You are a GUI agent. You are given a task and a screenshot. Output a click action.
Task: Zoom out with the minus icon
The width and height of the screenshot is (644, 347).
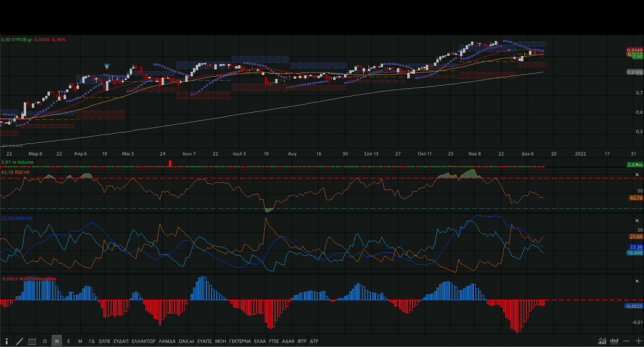pos(626,341)
